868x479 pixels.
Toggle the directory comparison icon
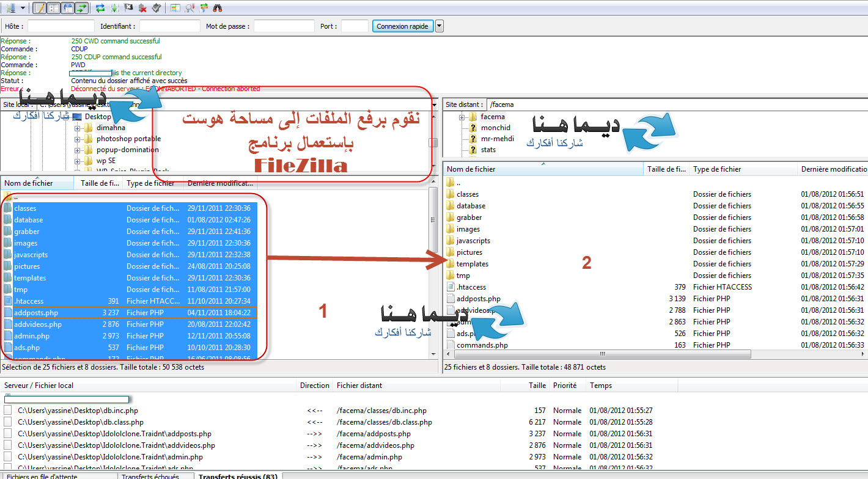coord(175,7)
